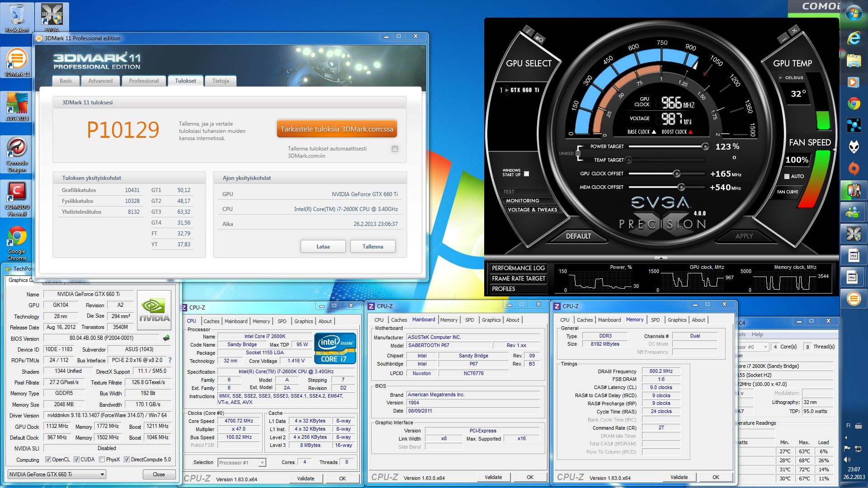Open PERFORMANCE LOG in EVGA Precision
The image size is (868, 488).
pos(518,268)
